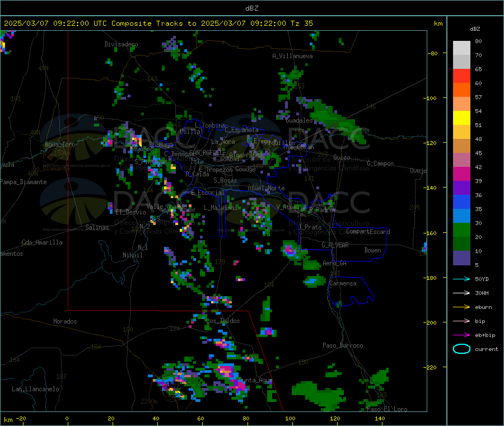Select the magenta 39-42 dBZ color band

coord(461,174)
